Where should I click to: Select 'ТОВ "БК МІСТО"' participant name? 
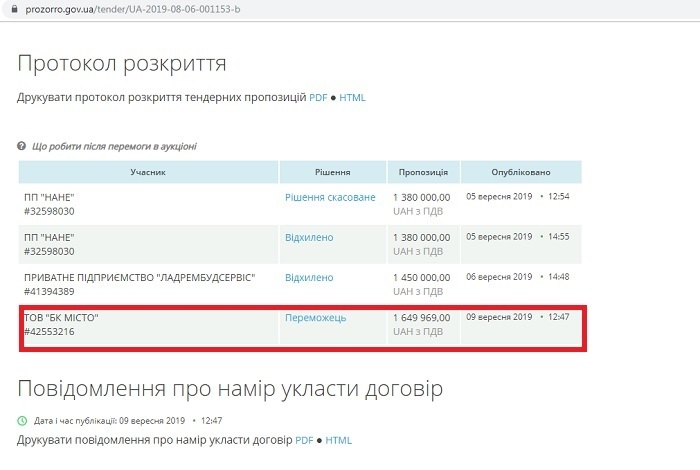point(61,318)
